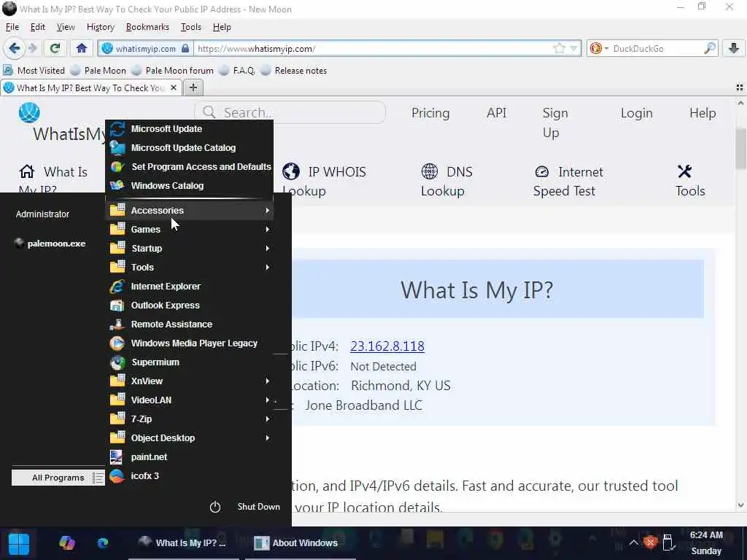Image resolution: width=747 pixels, height=560 pixels.
Task: Open the Windows Start button on the taskbar
Action: tap(19, 543)
